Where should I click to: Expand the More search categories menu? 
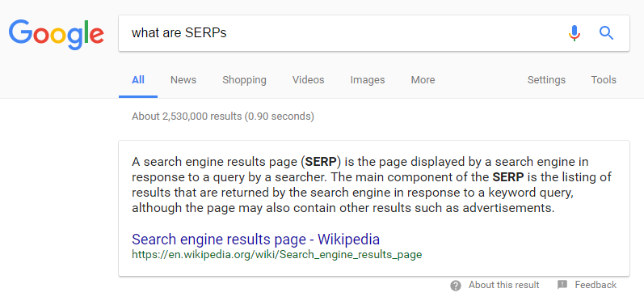coord(423,80)
